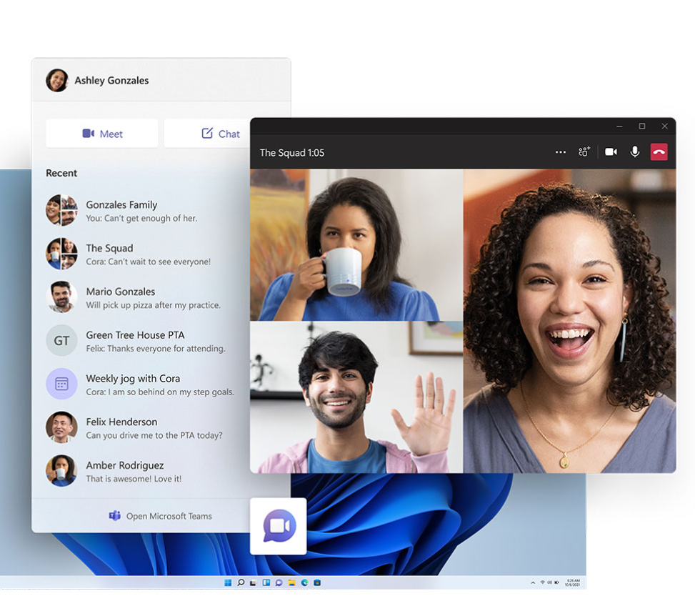This screenshot has height=616, width=695.
Task: Turn off the camera in call toolbar
Action: point(611,152)
